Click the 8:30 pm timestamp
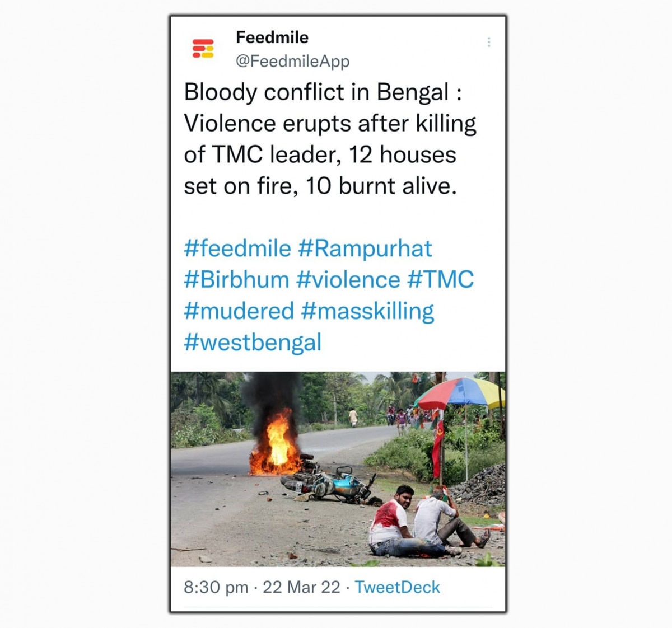Viewport: 672px width, 628px height. point(216,587)
